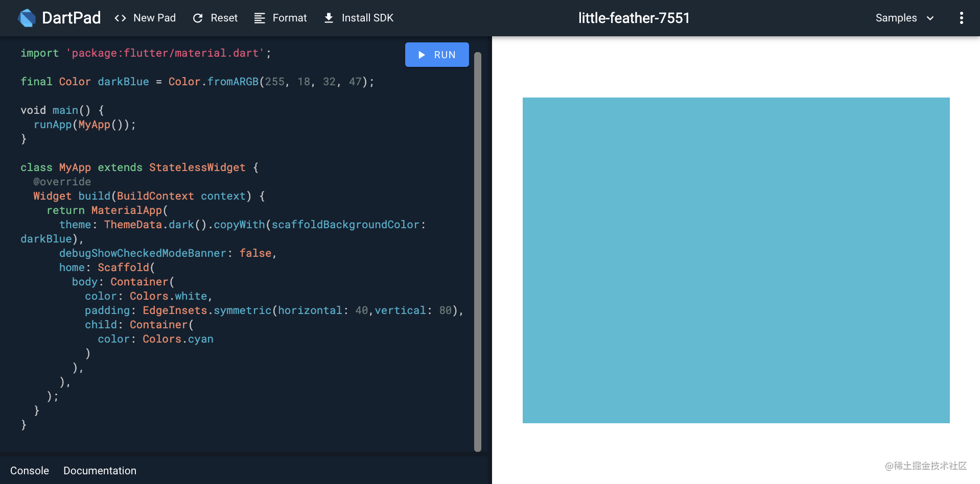The height and width of the screenshot is (484, 980).
Task: Click the Format lines icon
Action: pyautogui.click(x=260, y=18)
